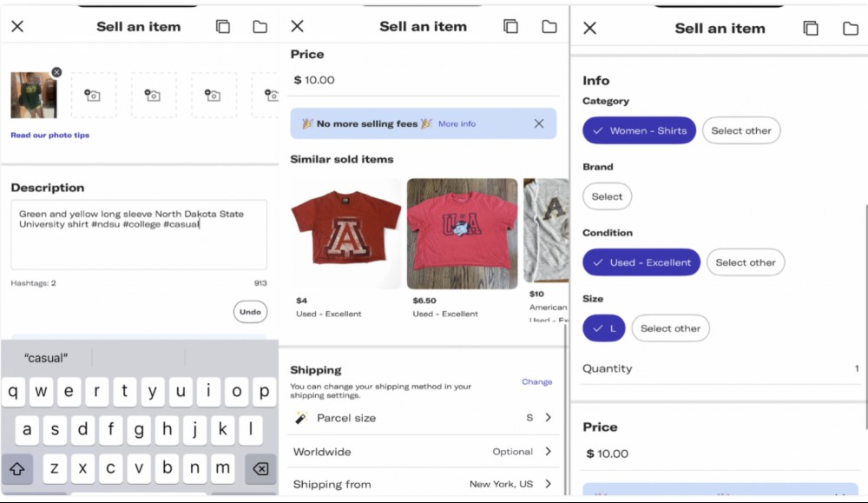The width and height of the screenshot is (868, 503).
Task: Tap the q key
Action: point(13,391)
